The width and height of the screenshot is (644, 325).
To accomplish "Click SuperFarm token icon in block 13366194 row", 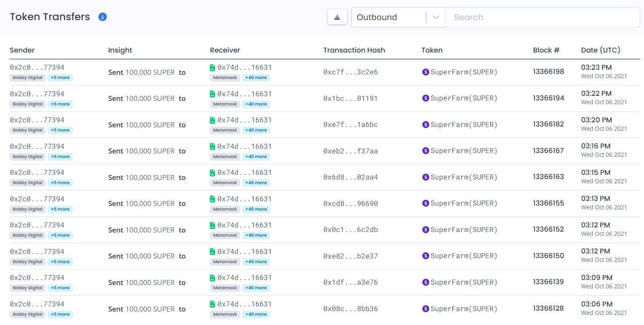I will tap(425, 98).
